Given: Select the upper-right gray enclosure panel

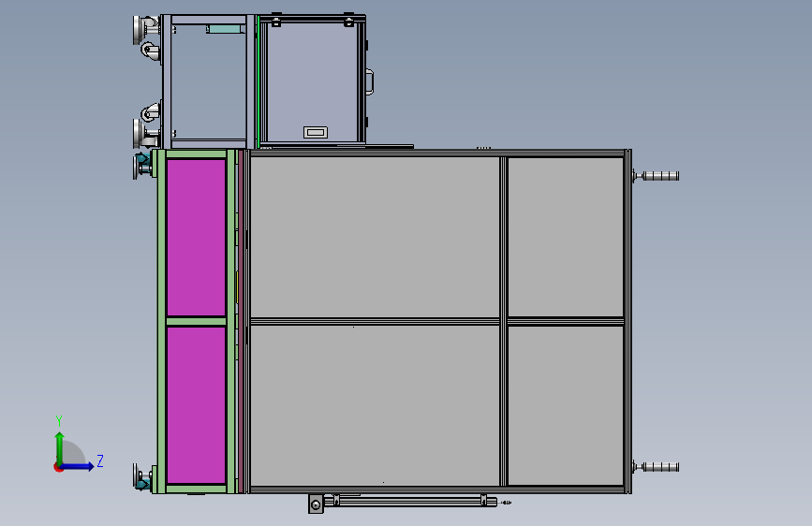Looking at the screenshot, I should [x=566, y=237].
